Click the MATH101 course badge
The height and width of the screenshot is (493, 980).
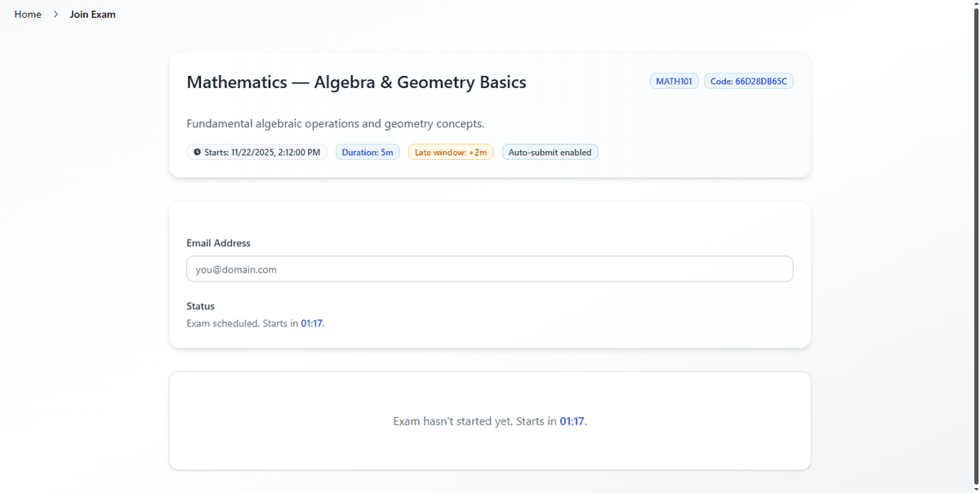point(674,82)
